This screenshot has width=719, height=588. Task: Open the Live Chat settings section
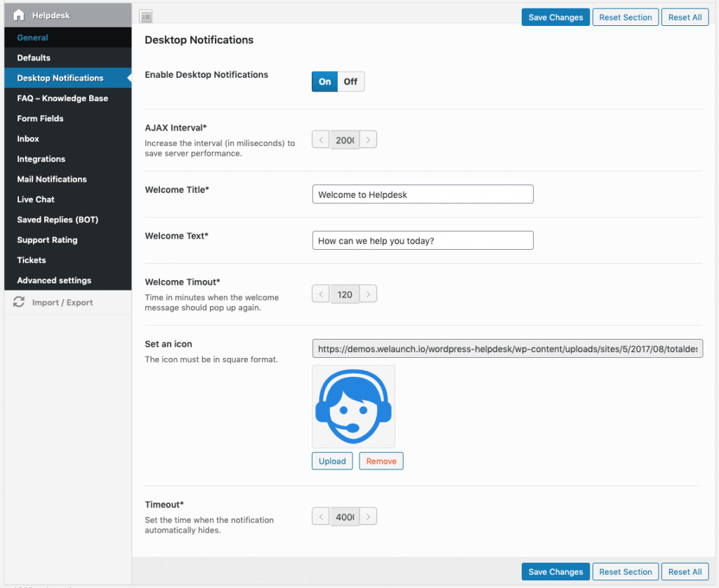click(36, 199)
